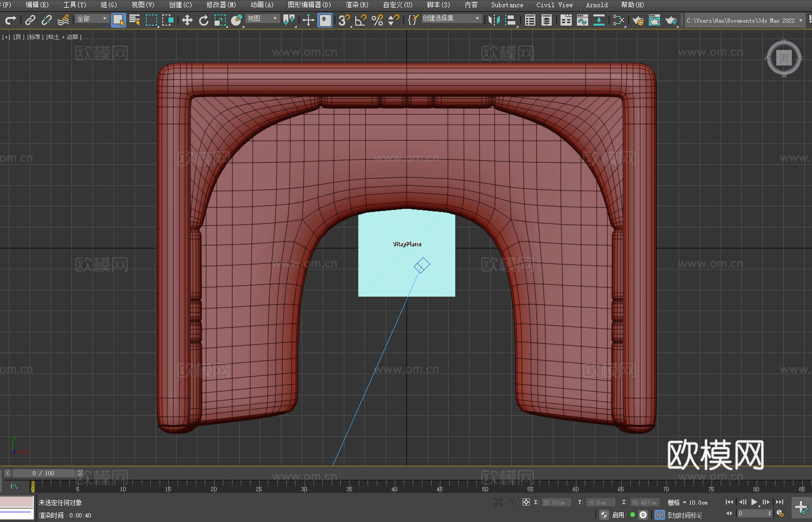812x522 pixels.
Task: Open the Rendered Frame Window teapot icon
Action: pyautogui.click(x=654, y=20)
